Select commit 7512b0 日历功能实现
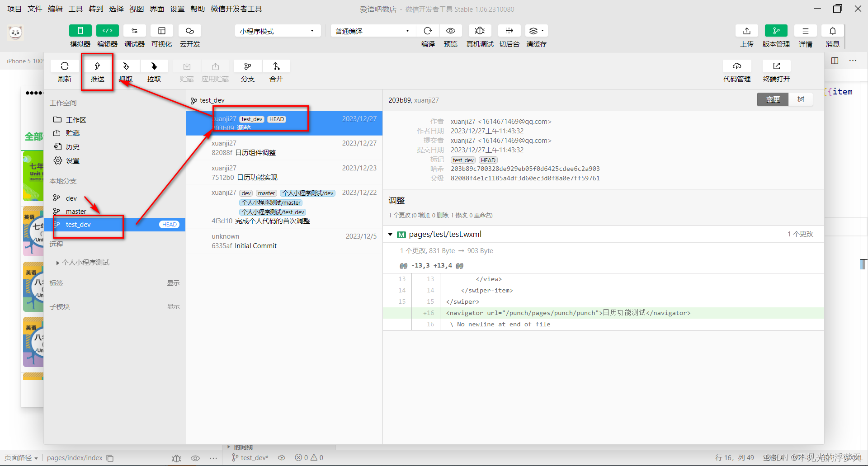The height and width of the screenshot is (466, 868). [284, 173]
